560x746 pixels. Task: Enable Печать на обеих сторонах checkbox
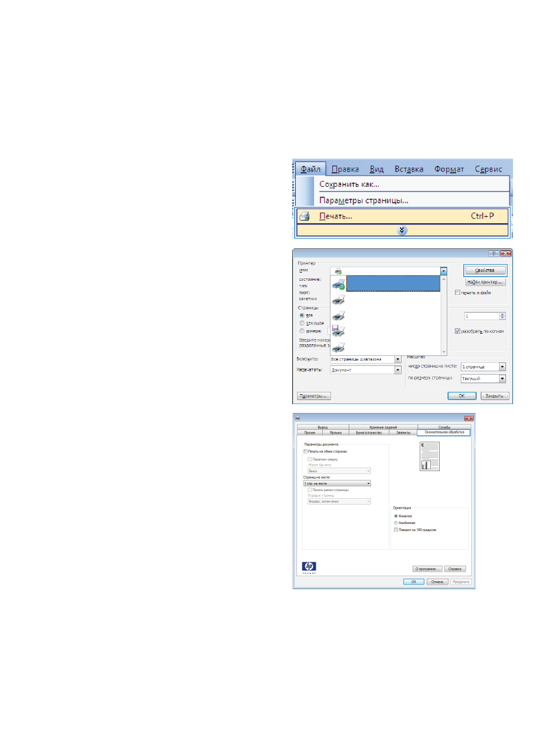coord(305,452)
